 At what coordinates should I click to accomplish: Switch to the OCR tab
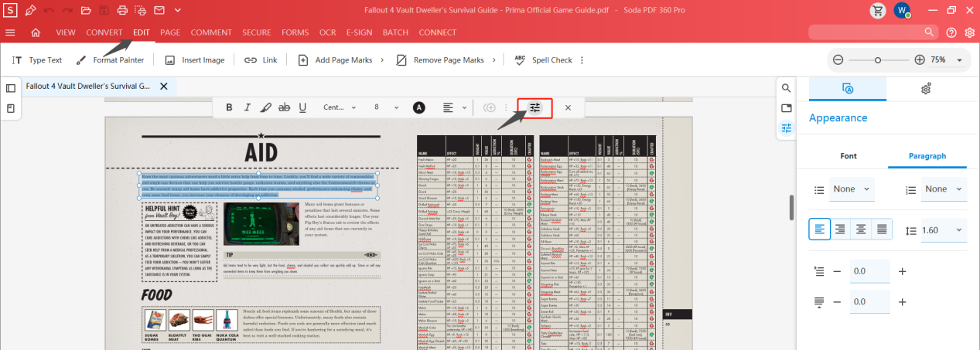[327, 32]
